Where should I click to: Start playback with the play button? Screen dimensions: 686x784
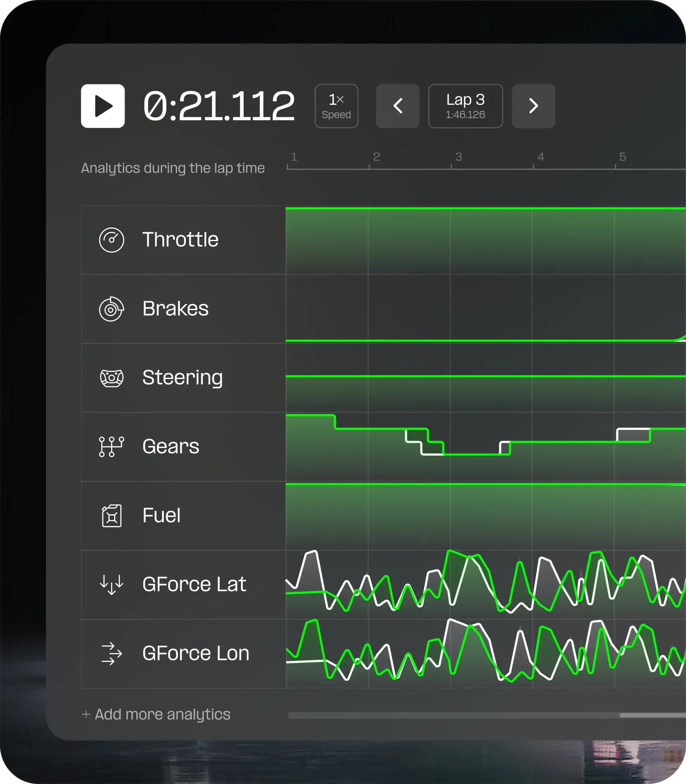[x=103, y=106]
